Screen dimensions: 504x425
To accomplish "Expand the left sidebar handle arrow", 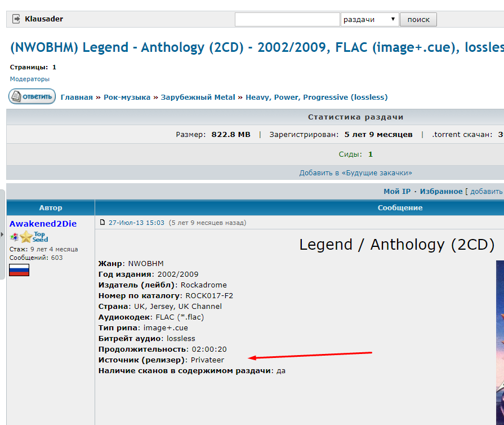I will pyautogui.click(x=2, y=234).
